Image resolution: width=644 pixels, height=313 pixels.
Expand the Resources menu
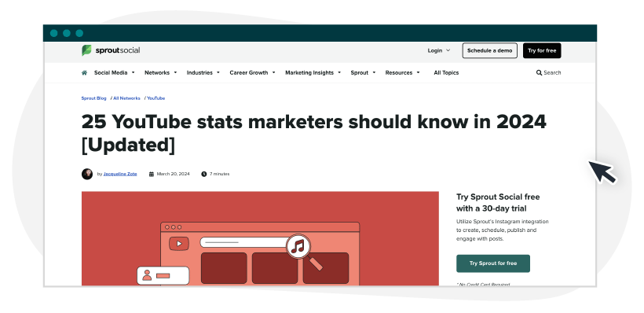[x=402, y=73]
